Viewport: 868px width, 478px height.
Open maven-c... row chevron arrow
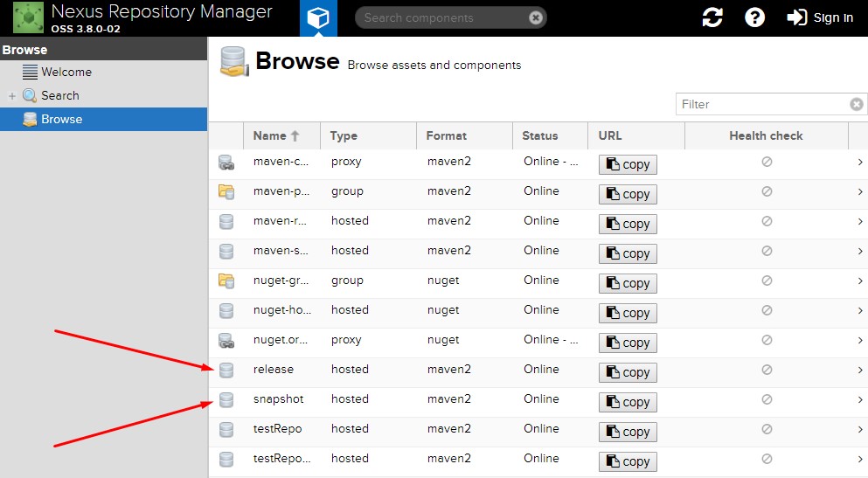tap(860, 162)
